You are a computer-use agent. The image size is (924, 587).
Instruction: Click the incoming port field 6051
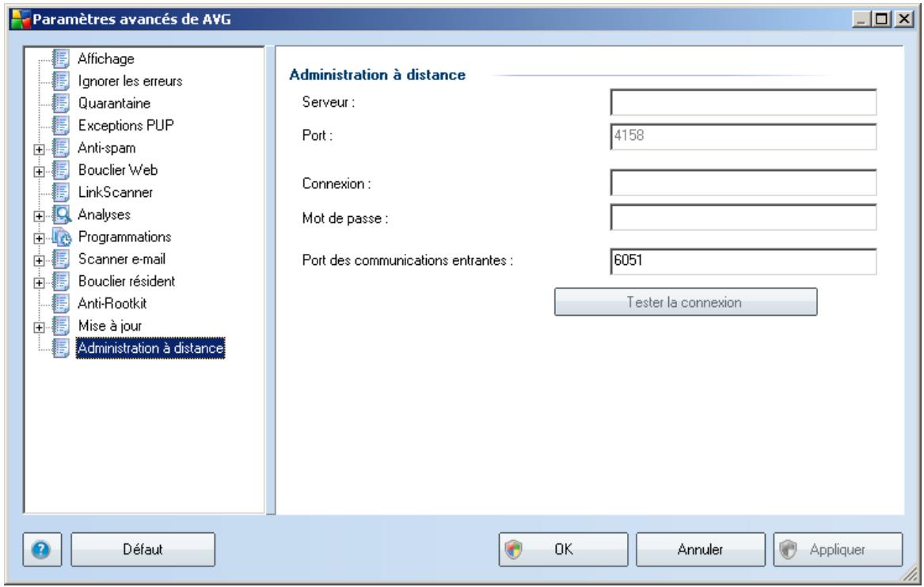pos(743,261)
